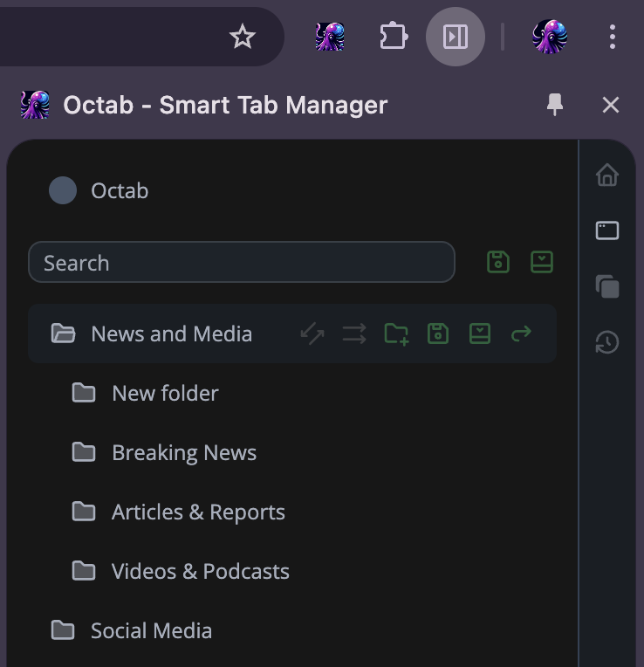Expand the Social Media folder

63,630
